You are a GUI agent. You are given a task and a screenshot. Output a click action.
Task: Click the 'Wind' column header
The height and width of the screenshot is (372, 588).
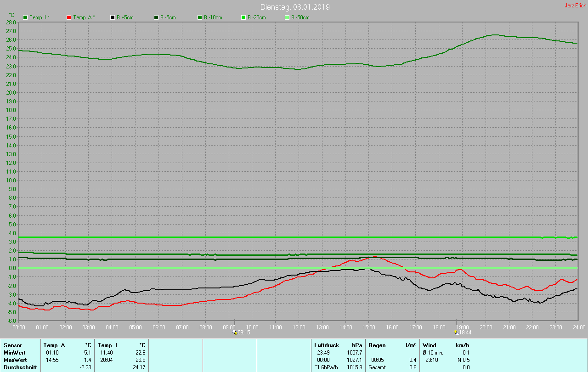(x=429, y=345)
